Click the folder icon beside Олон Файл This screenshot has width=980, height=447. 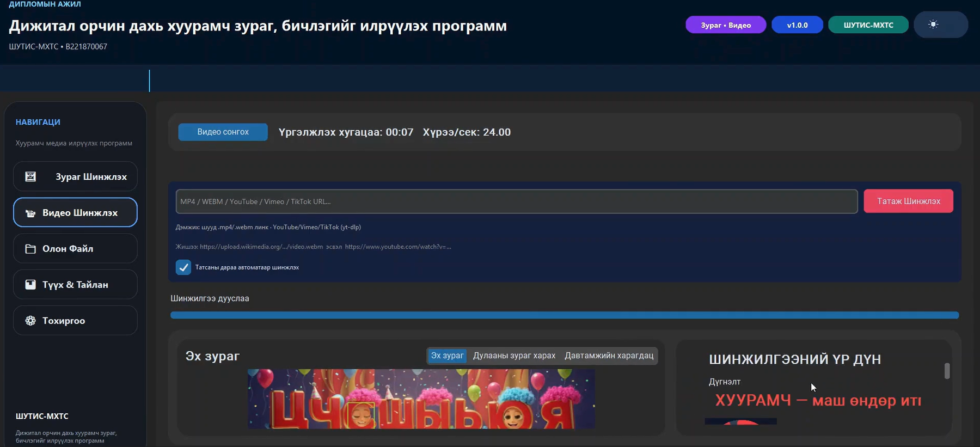pyautogui.click(x=30, y=249)
